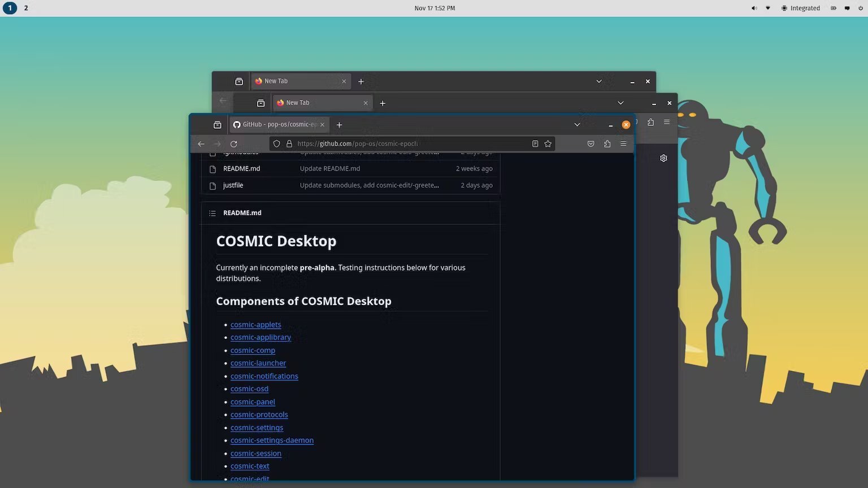This screenshot has height=488, width=868.
Task: Open the cosmic-text link
Action: tap(250, 466)
